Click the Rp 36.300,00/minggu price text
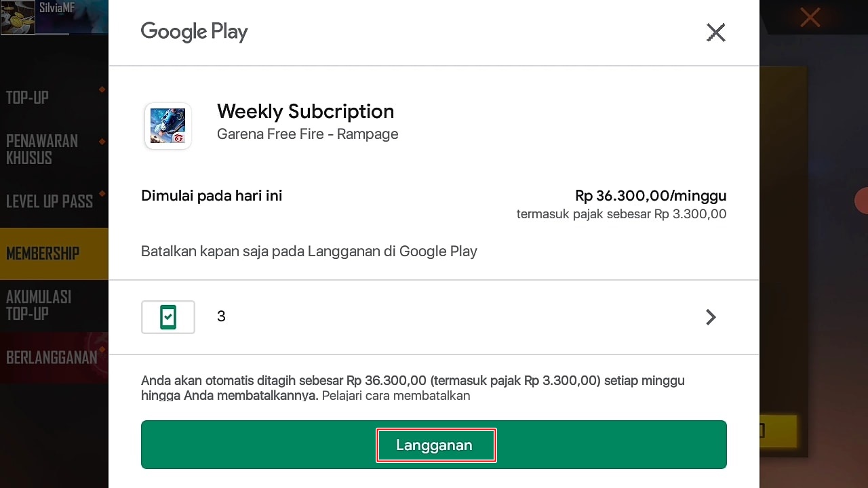This screenshot has width=868, height=488. tap(650, 196)
